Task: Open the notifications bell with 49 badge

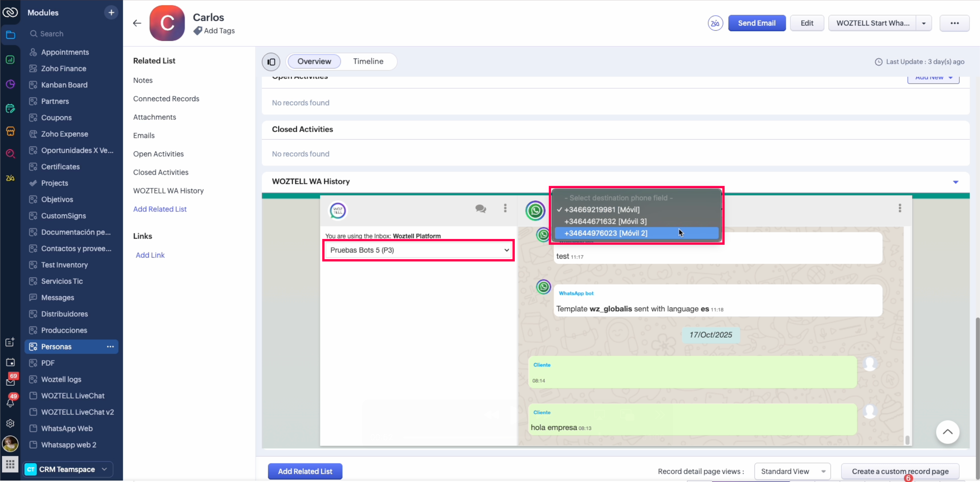Action: click(10, 402)
